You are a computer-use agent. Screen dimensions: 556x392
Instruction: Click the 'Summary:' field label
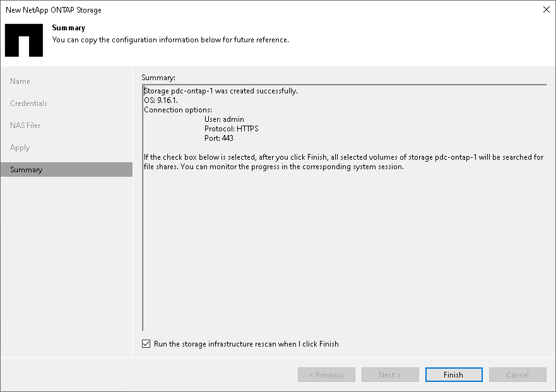pos(158,78)
